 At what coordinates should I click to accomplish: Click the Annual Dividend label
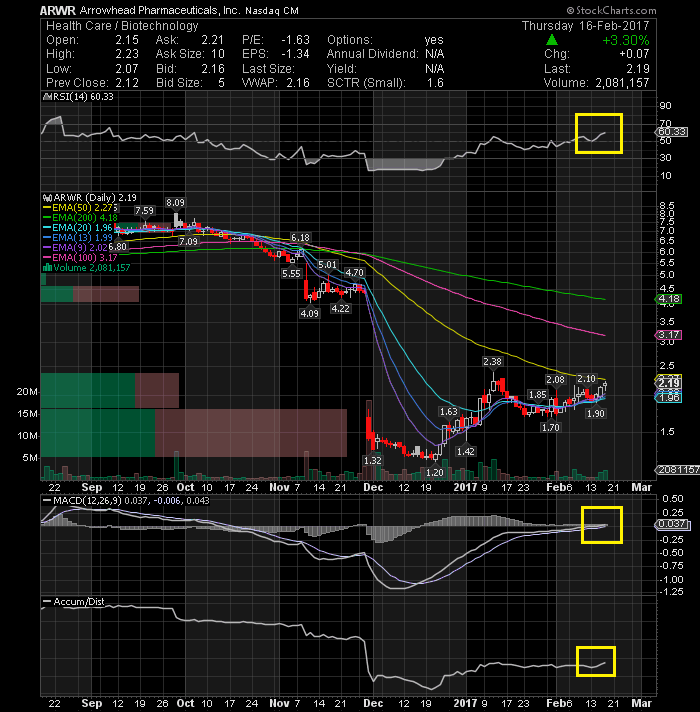[x=373, y=54]
